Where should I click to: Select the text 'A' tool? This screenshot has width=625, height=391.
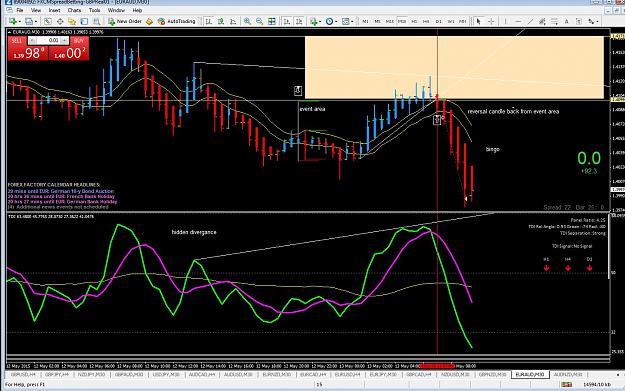tap(566, 21)
